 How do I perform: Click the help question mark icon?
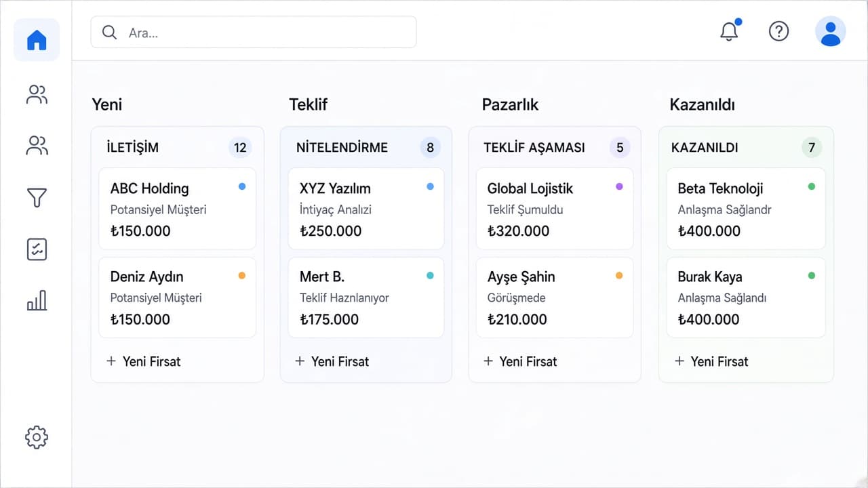(x=778, y=31)
